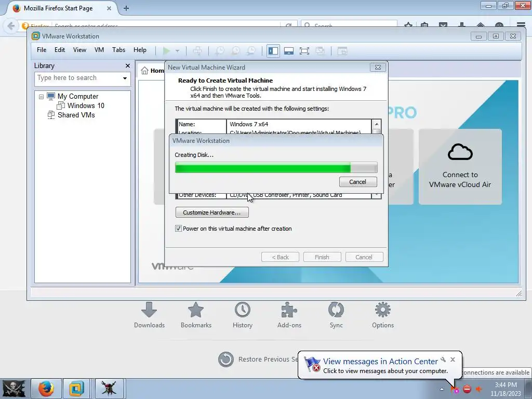
Task: Click the Firefox taskbar icon
Action: pos(46,389)
